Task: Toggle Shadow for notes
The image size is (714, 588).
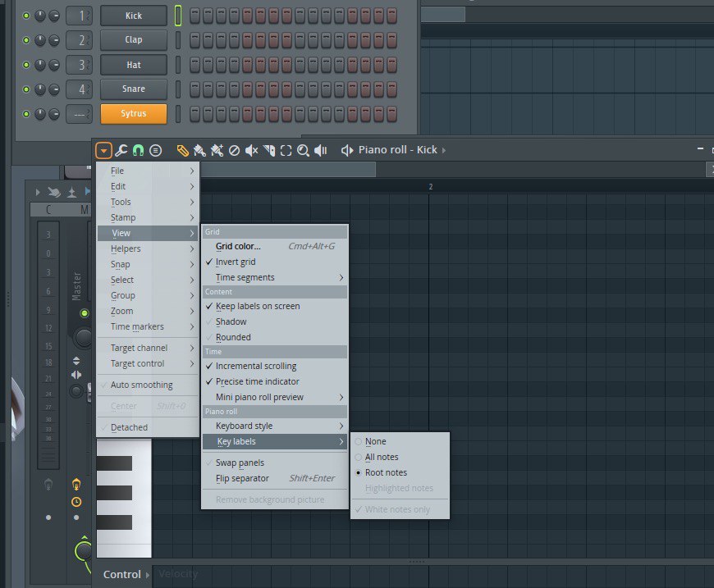Action: [275, 321]
